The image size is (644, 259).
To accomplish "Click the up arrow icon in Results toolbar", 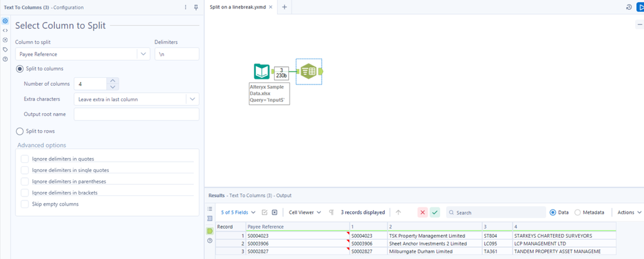I will [x=398, y=213].
